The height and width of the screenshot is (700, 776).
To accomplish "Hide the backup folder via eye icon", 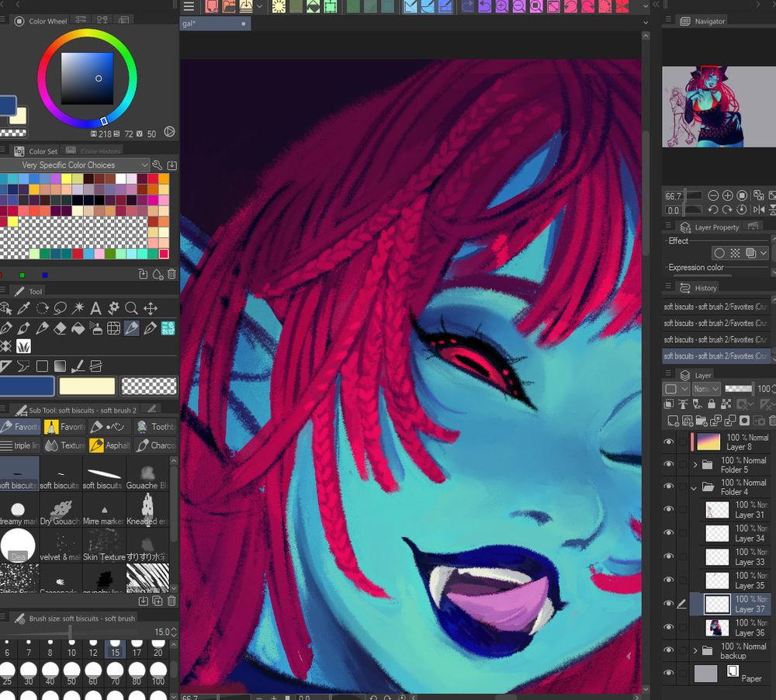I will tap(669, 650).
